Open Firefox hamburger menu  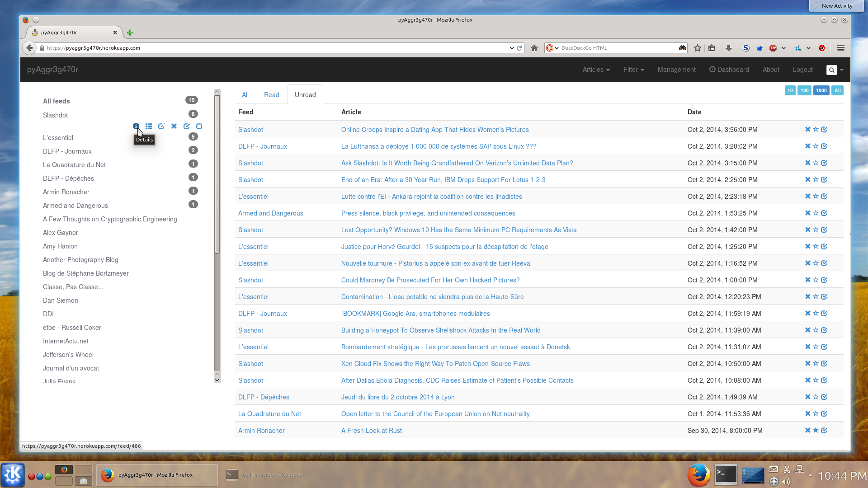pos(841,48)
